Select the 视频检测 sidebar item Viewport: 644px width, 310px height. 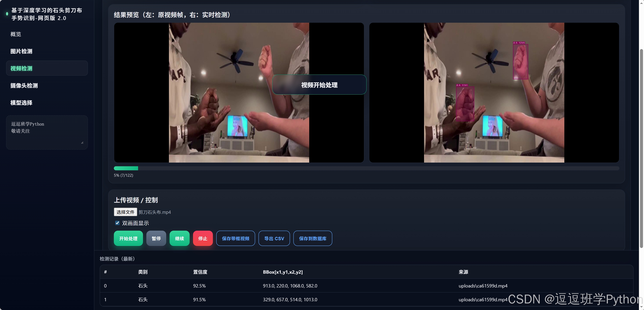pos(47,68)
